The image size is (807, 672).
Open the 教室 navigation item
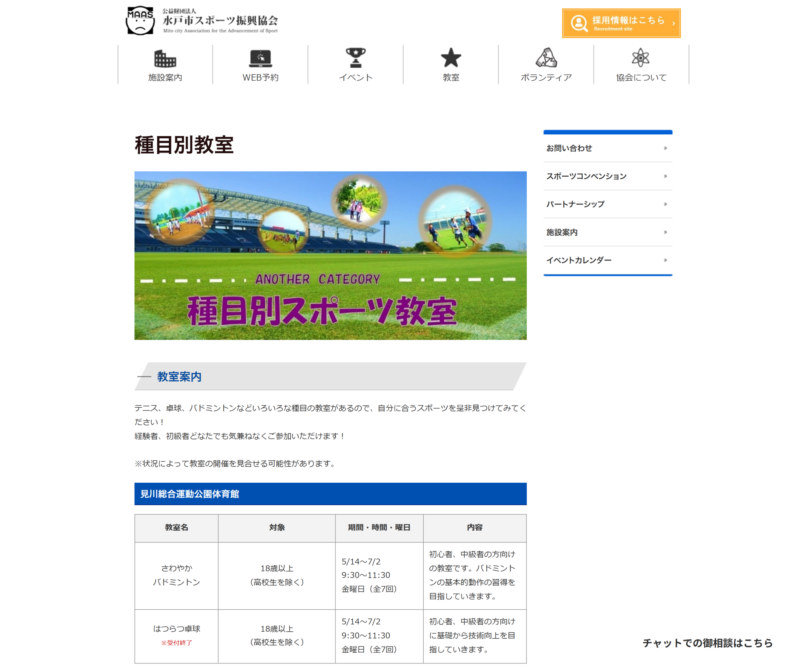tap(451, 65)
